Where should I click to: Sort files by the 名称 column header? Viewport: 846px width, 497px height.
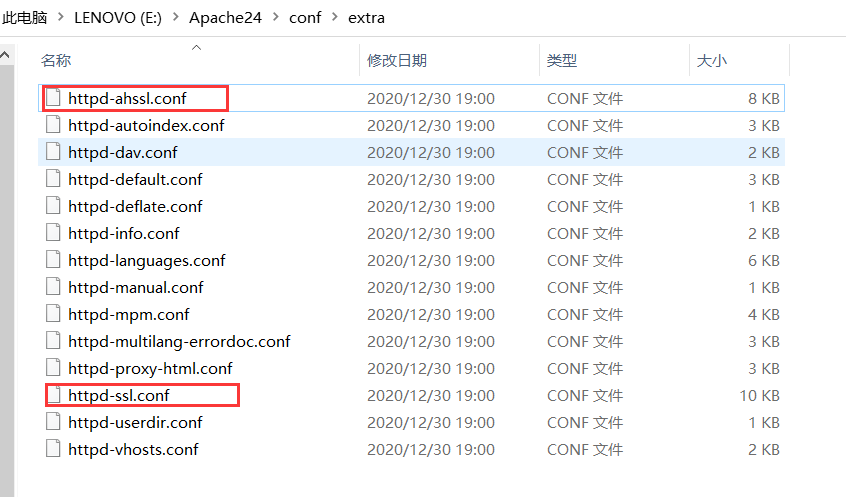point(56,60)
